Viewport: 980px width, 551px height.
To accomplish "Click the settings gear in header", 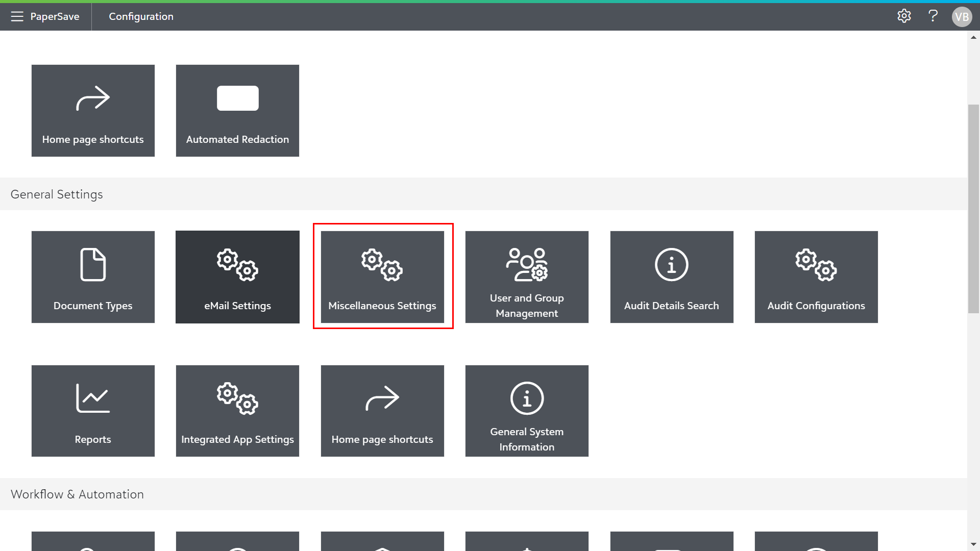I will [904, 16].
